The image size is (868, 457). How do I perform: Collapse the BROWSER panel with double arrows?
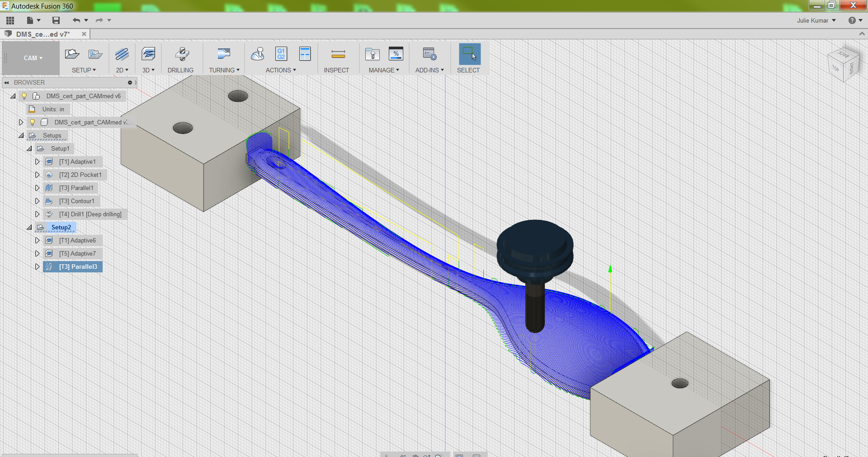[x=6, y=82]
